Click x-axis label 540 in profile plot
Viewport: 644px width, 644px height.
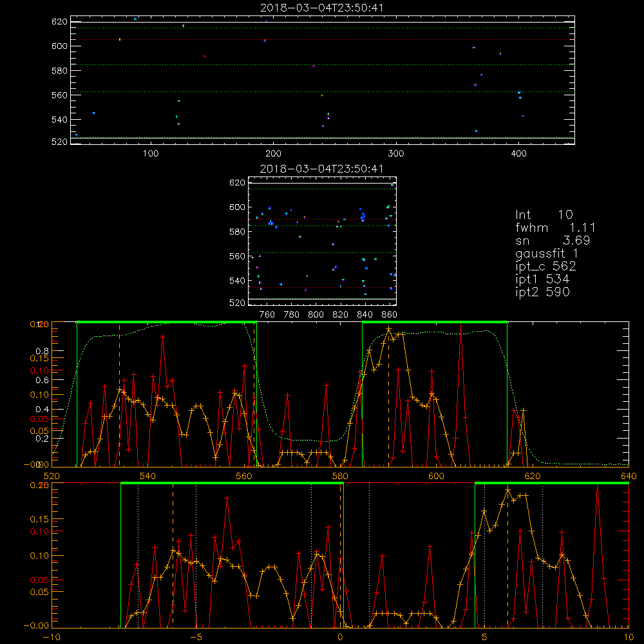point(148,476)
